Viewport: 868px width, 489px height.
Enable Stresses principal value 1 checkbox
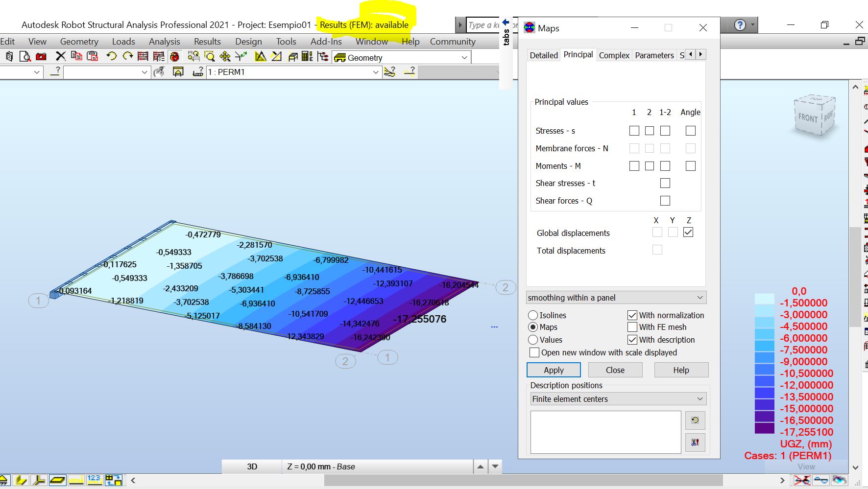[634, 131]
